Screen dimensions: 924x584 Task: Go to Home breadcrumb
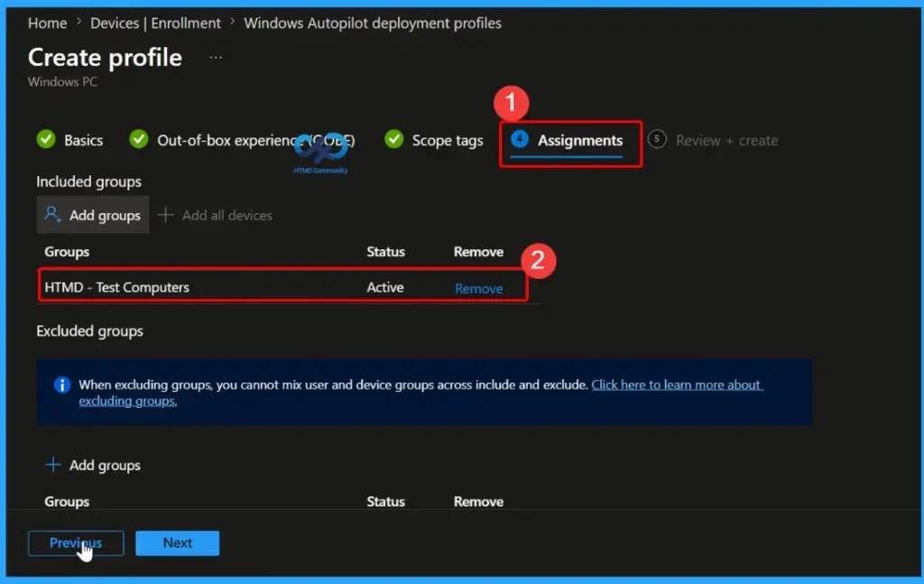(47, 23)
